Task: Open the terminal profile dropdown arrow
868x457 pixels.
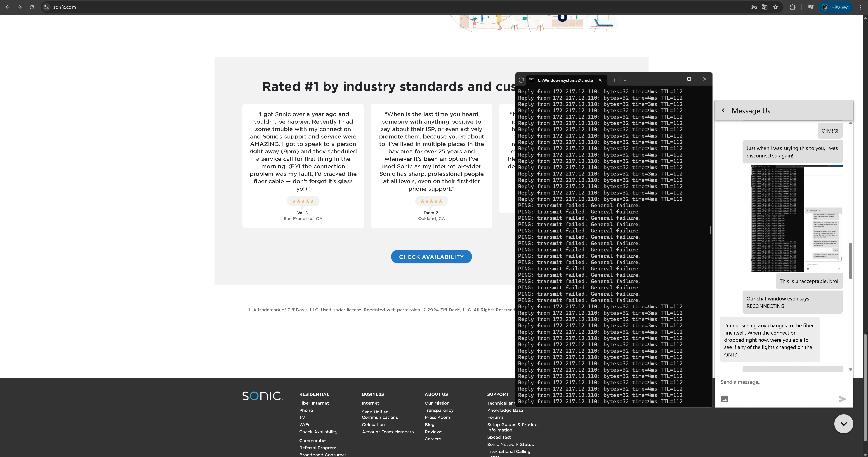Action: (x=625, y=80)
